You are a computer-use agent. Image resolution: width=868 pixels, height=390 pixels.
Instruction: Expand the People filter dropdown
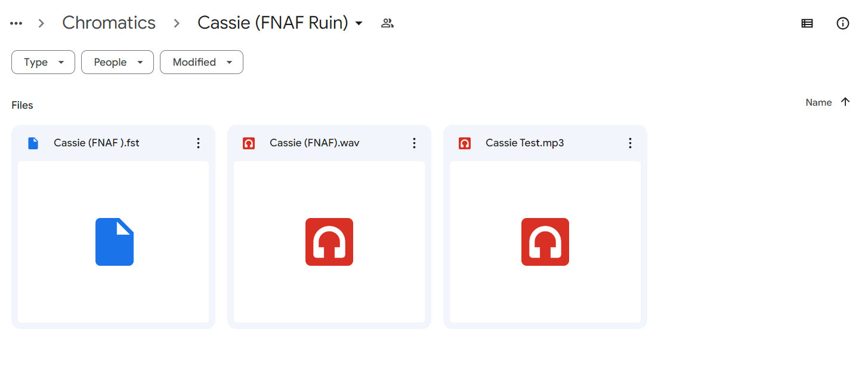pyautogui.click(x=117, y=62)
